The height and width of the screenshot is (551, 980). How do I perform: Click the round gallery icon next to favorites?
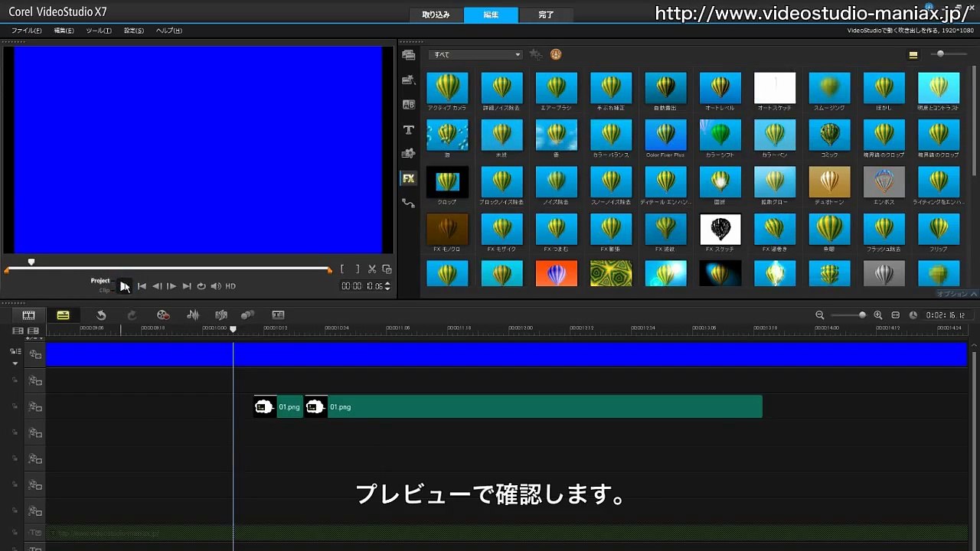[x=556, y=54]
